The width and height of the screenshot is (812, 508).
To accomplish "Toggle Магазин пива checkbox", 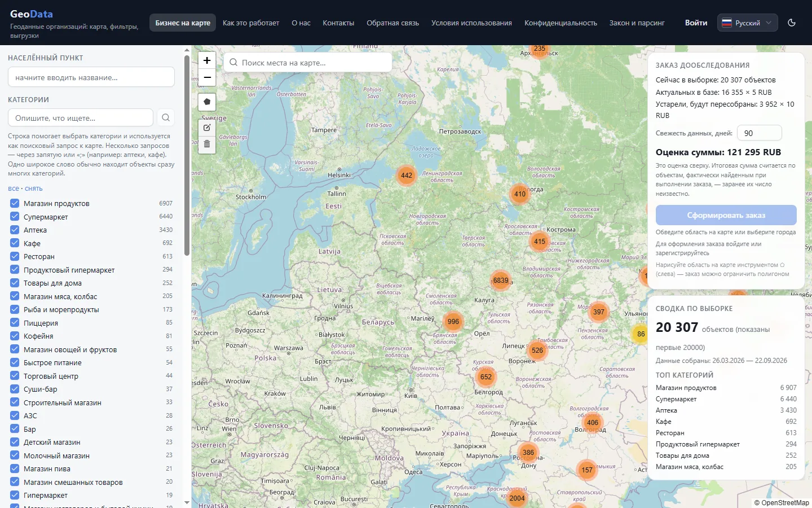I will click(x=15, y=468).
